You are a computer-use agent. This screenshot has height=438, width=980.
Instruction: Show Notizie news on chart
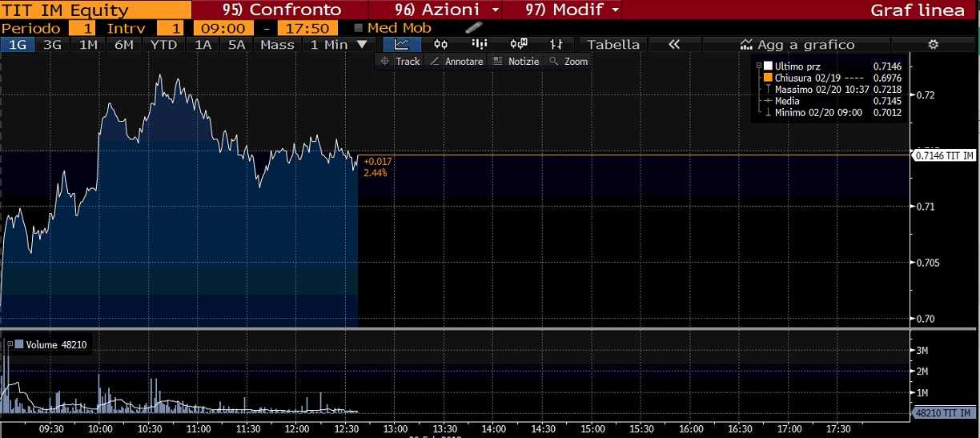(516, 62)
